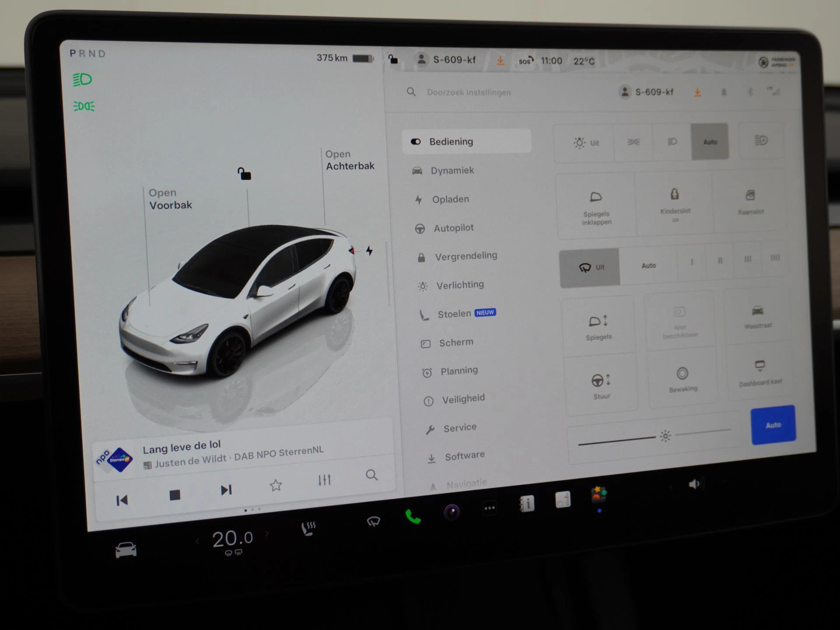This screenshot has height=630, width=840.
Task: Select wiper speed II
Action: pyautogui.click(x=720, y=261)
